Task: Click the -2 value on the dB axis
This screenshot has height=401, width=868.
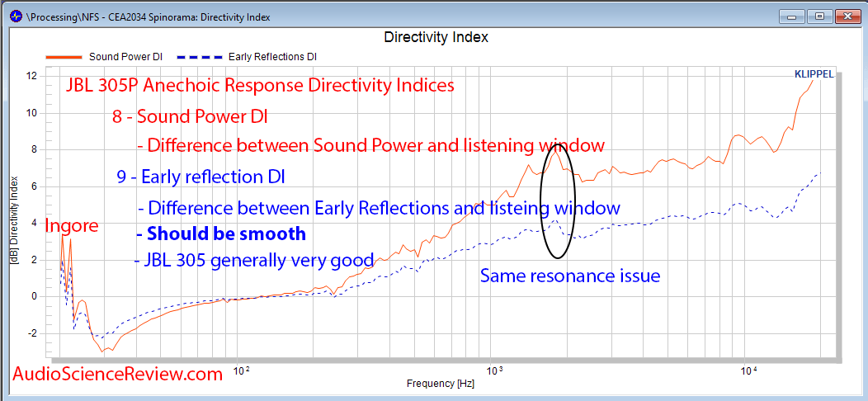Action: 31,333
